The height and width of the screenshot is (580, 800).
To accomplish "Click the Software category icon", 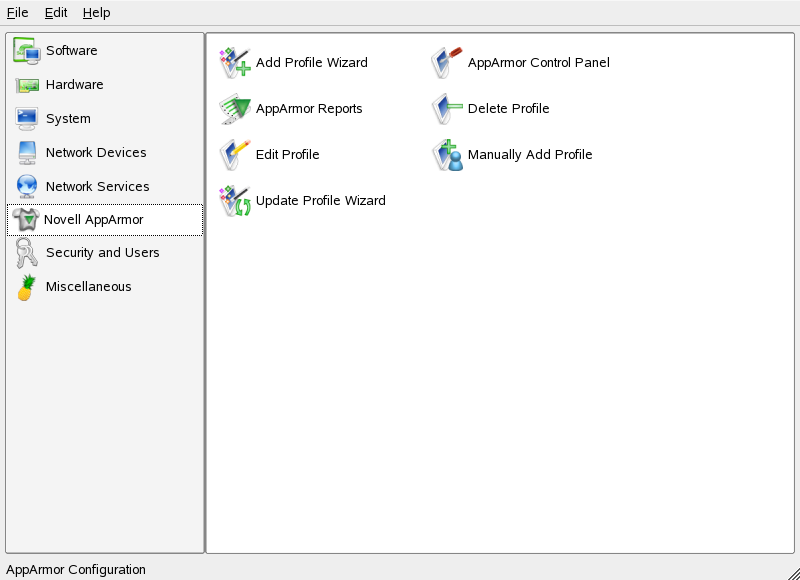I will click(27, 51).
